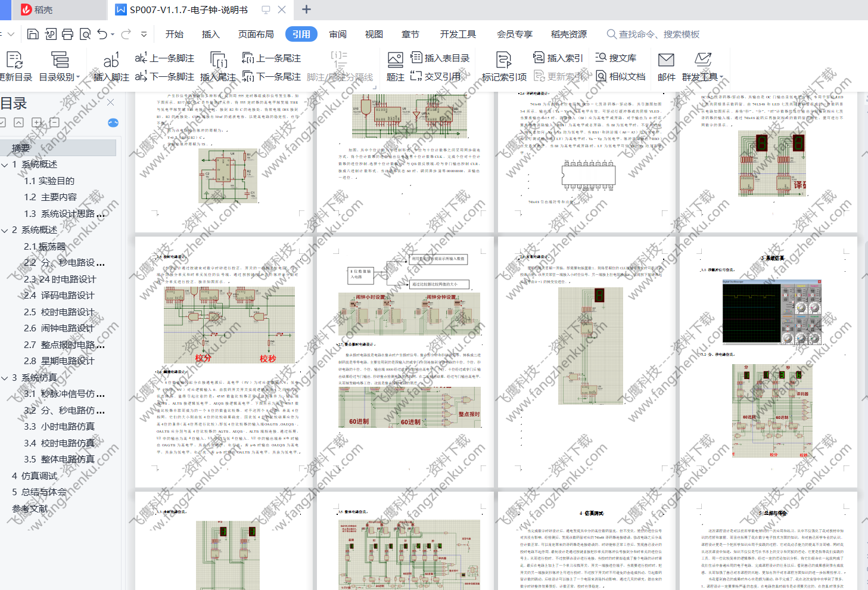Click 交叉引用 (Cross-reference) tool
The width and height of the screenshot is (868, 590).
click(x=435, y=76)
